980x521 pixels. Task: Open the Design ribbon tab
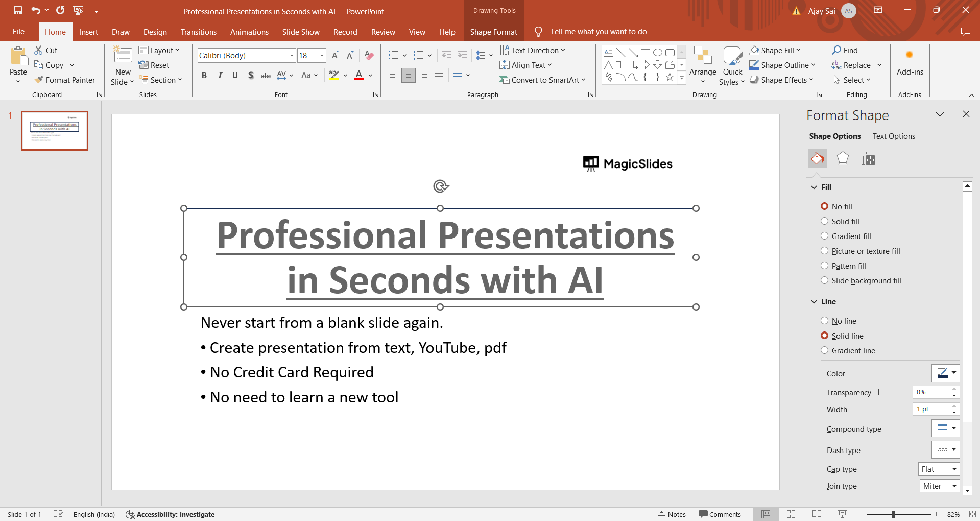(x=155, y=32)
